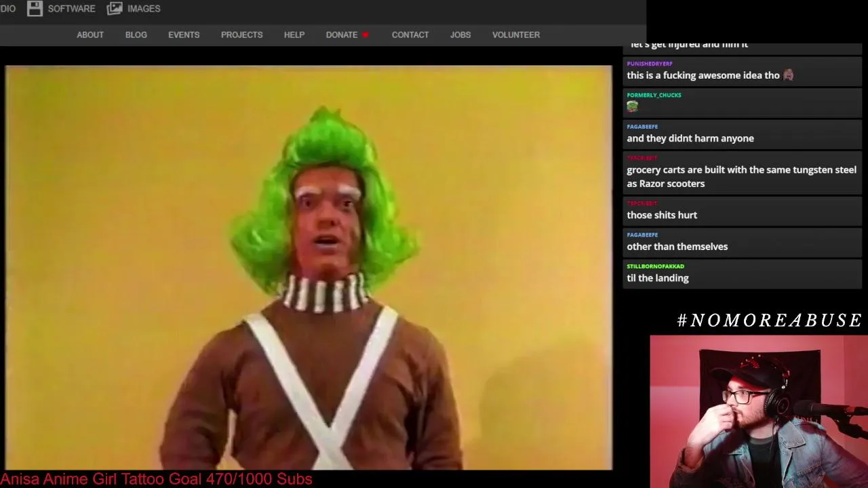
Task: Go to the BLOG page
Action: pos(136,35)
